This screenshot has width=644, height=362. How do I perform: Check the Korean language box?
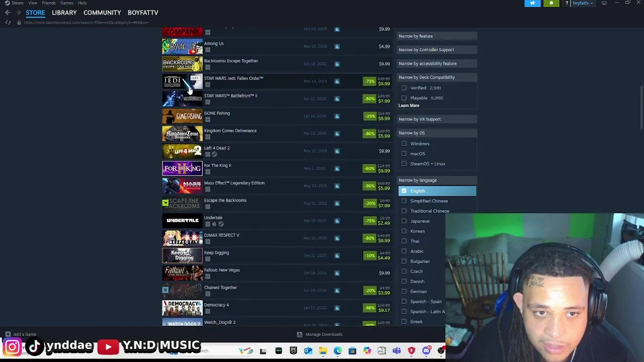[x=404, y=231]
